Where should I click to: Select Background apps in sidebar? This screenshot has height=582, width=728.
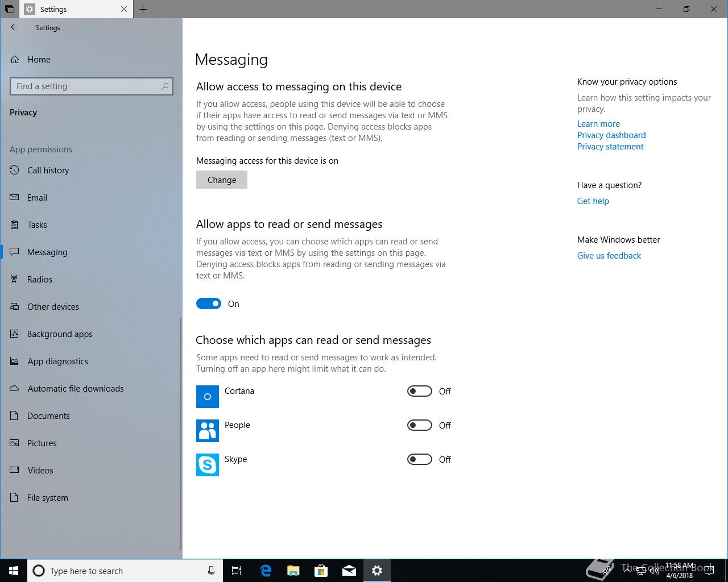pos(91,334)
